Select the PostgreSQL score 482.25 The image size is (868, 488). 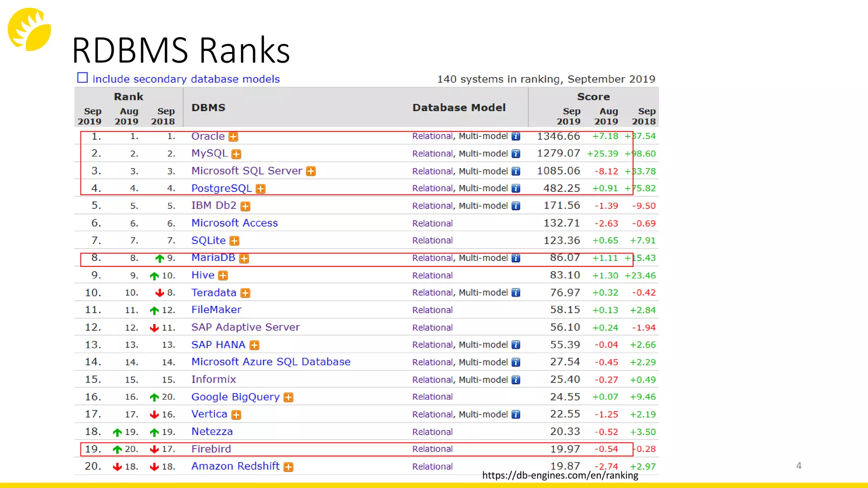click(x=562, y=188)
